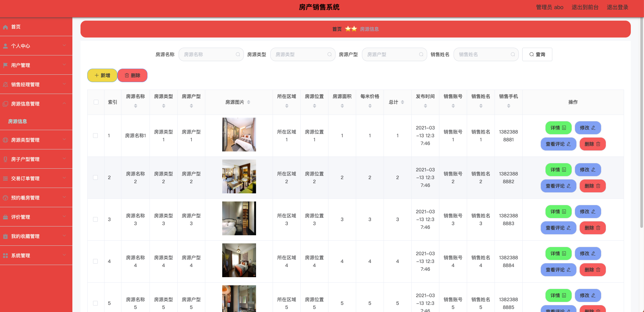Open 详情 for row 1
Viewport: 644px width, 312px height.
coord(558,128)
